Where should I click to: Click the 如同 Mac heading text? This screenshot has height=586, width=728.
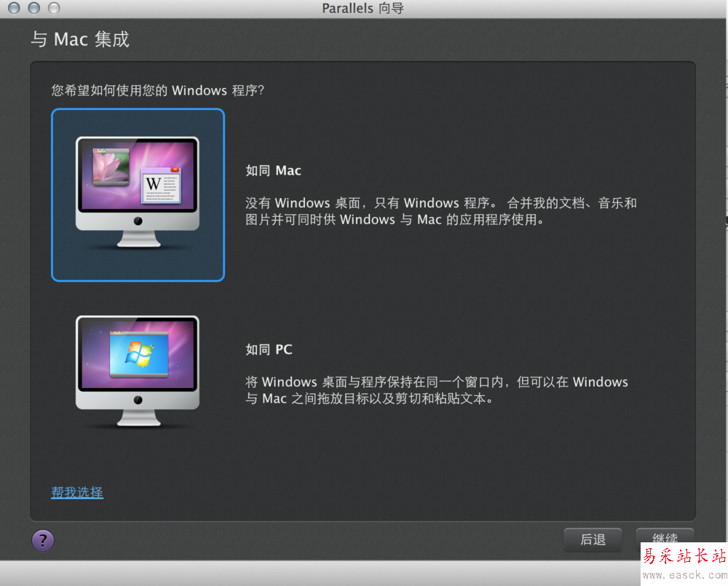pyautogui.click(x=274, y=170)
